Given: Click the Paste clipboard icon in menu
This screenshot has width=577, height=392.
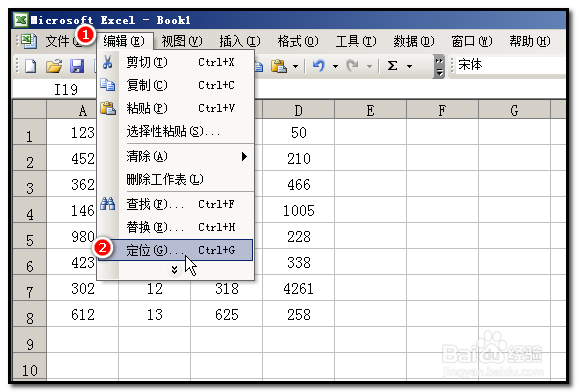Looking at the screenshot, I should pyautogui.click(x=108, y=108).
